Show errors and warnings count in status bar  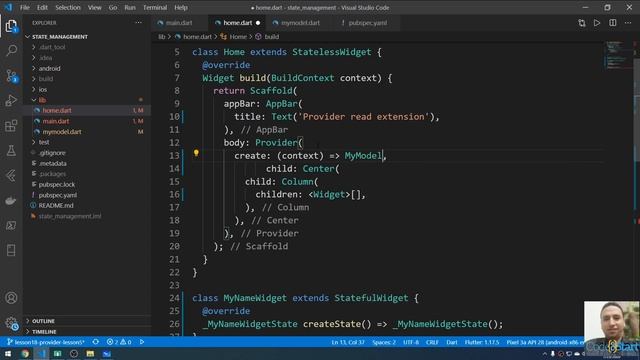pos(119,342)
